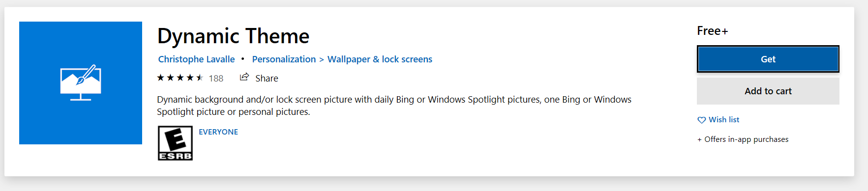Click the Dynamic Theme title heading

233,36
